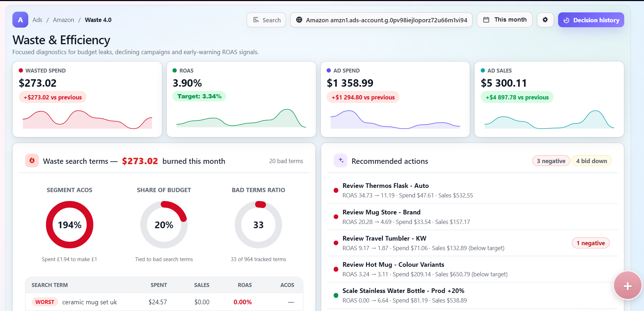The image size is (644, 311).
Task: Click the Wasted Spend sparkline chart
Action: (87, 120)
